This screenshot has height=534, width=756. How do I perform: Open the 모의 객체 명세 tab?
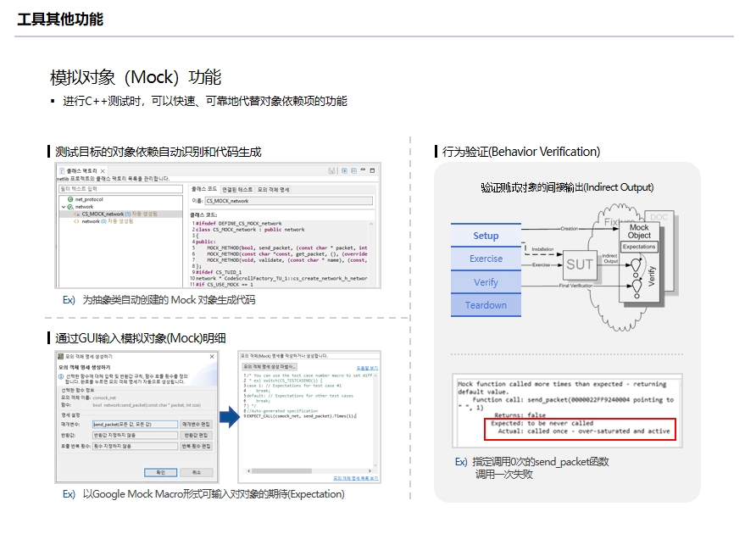[x=273, y=190]
